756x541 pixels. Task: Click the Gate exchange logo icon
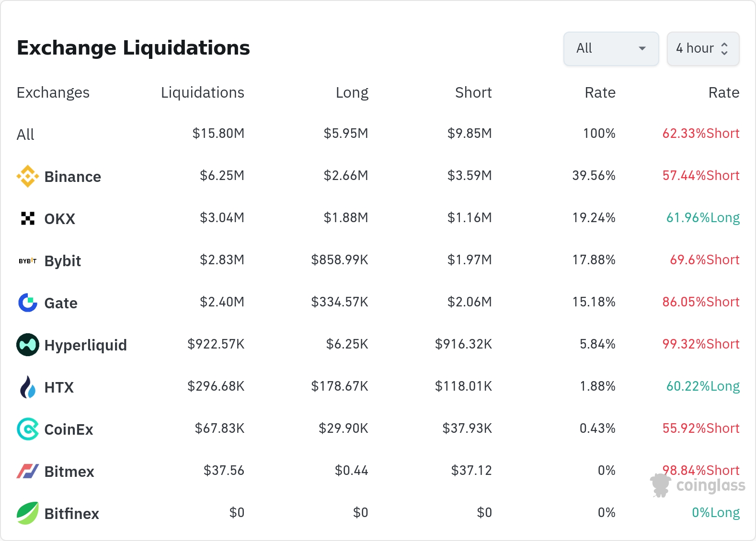click(28, 303)
